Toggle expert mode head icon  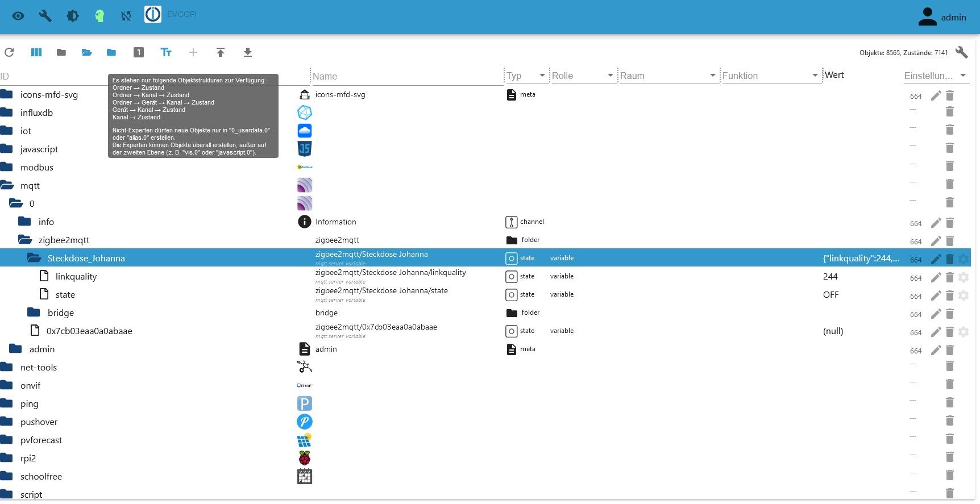(99, 16)
